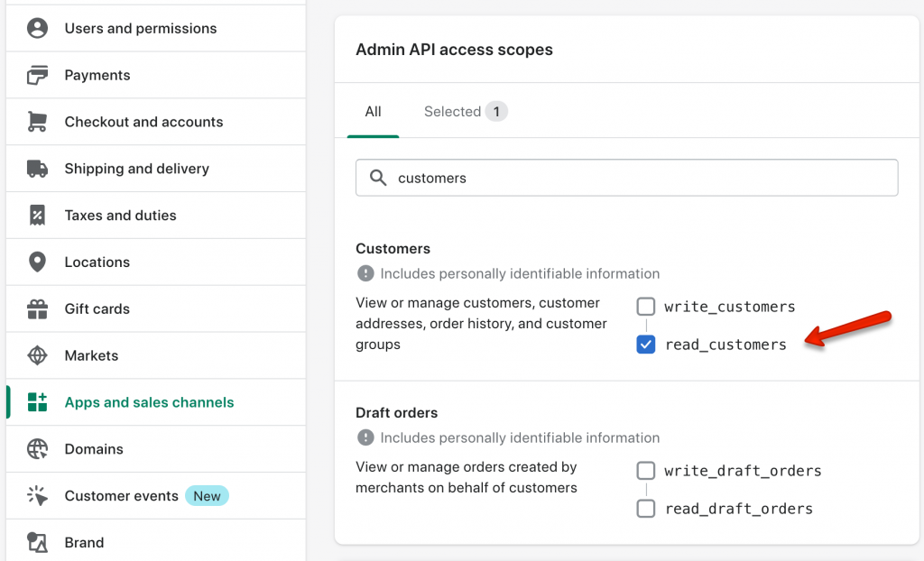Tick the read_draft_orders checkbox
Screen dimensions: 924x561
pyautogui.click(x=646, y=508)
